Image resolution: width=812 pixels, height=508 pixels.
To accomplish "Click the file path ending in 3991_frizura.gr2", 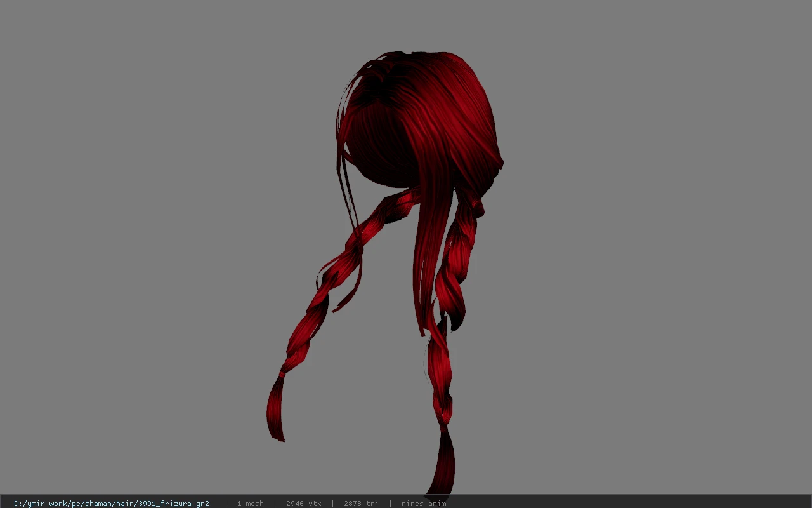I will pos(112,504).
